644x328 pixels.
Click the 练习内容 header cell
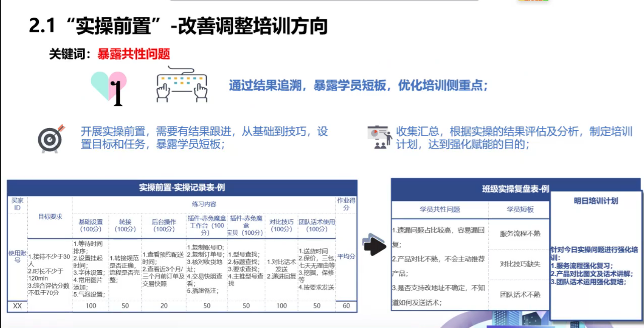(204, 204)
